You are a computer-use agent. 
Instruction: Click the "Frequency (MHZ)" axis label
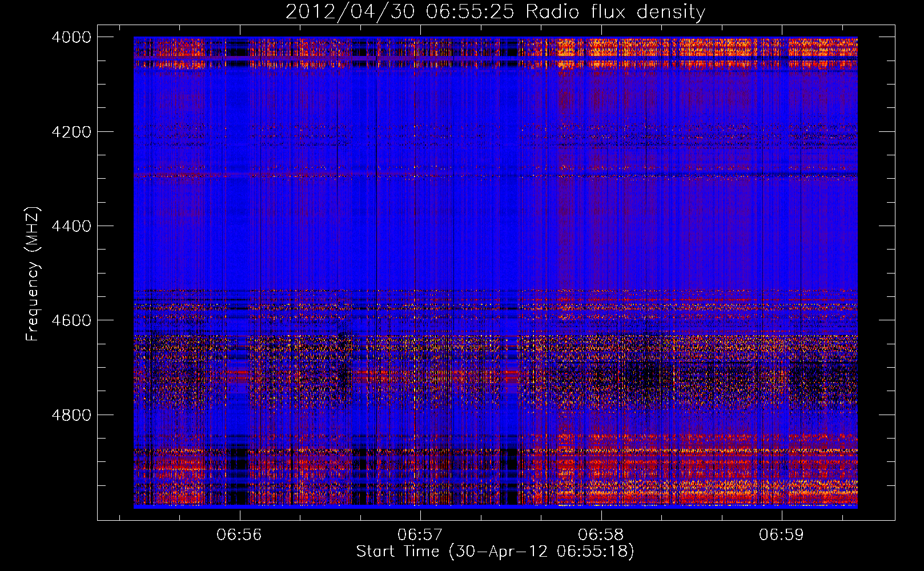point(33,274)
